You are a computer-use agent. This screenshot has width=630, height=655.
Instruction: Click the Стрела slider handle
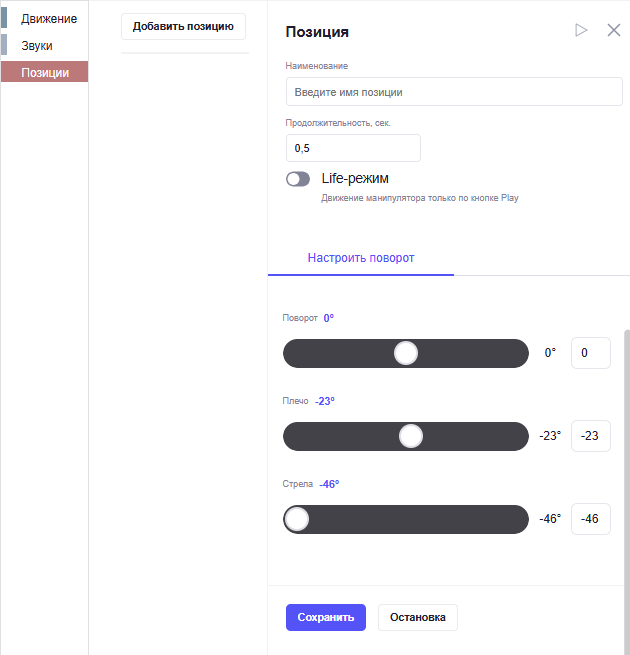[297, 519]
